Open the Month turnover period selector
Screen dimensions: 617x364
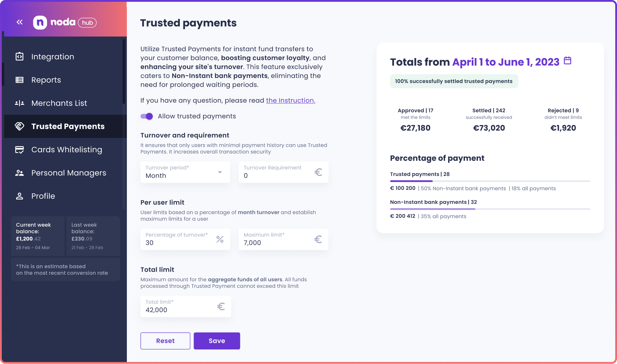[185, 172]
